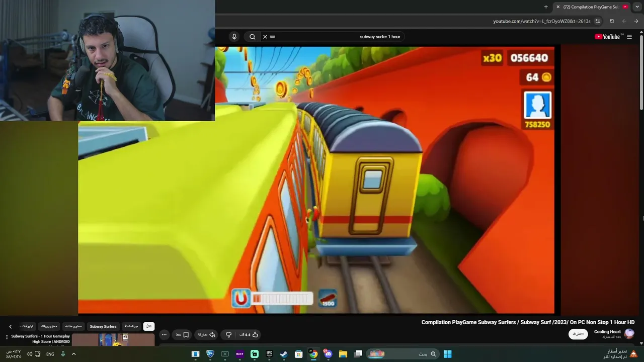Open the green app icon beside Epic Games
The image size is (644, 362).
point(255,354)
